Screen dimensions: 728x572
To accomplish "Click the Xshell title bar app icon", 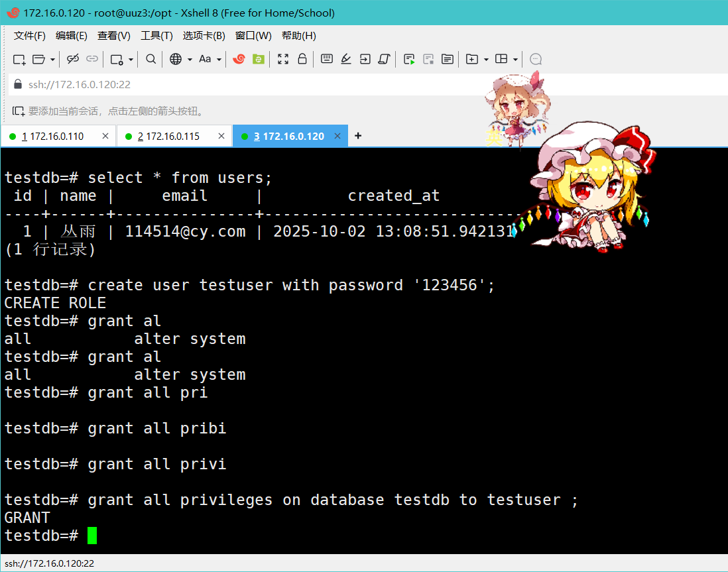I will tap(13, 13).
